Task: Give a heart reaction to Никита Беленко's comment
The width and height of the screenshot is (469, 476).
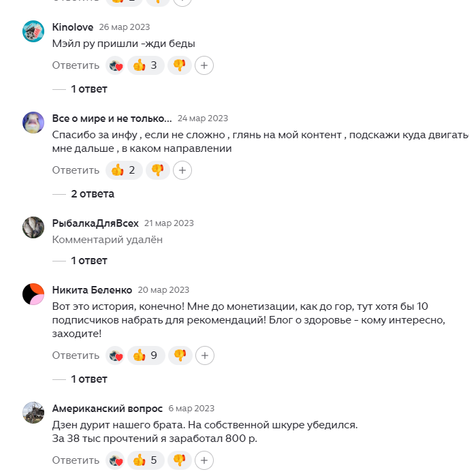Action: [x=115, y=355]
